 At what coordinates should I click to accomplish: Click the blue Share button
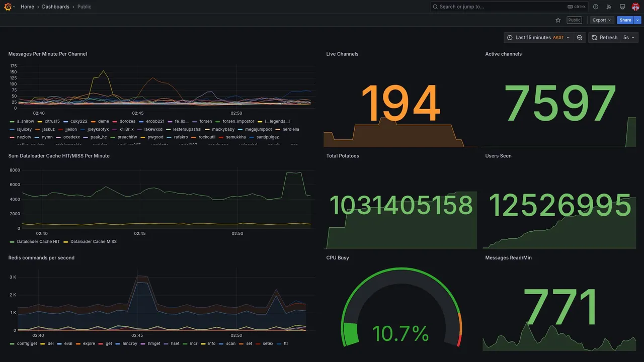pyautogui.click(x=625, y=20)
